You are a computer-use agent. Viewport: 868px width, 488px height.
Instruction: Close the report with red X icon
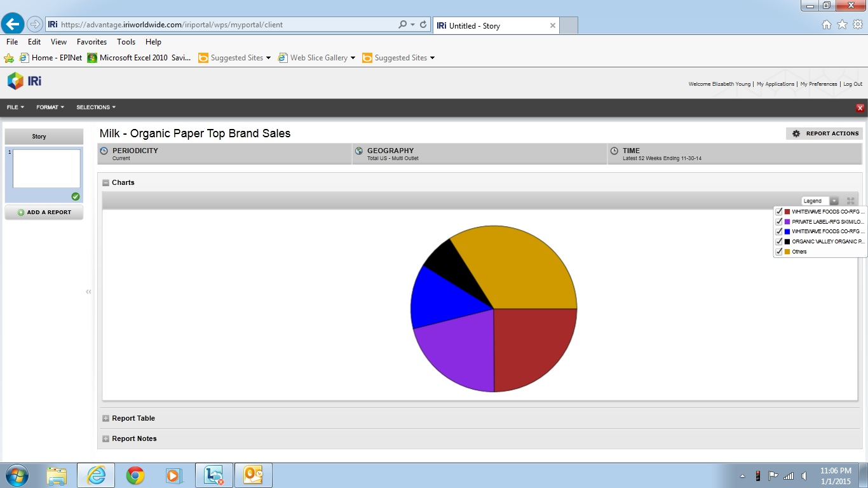[x=860, y=108]
